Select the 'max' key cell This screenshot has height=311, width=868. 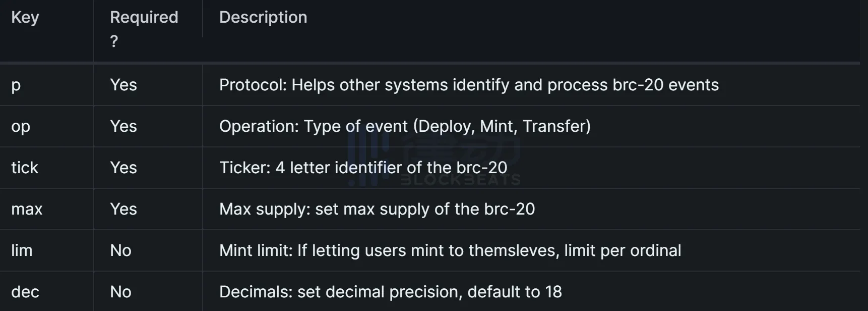click(27, 209)
